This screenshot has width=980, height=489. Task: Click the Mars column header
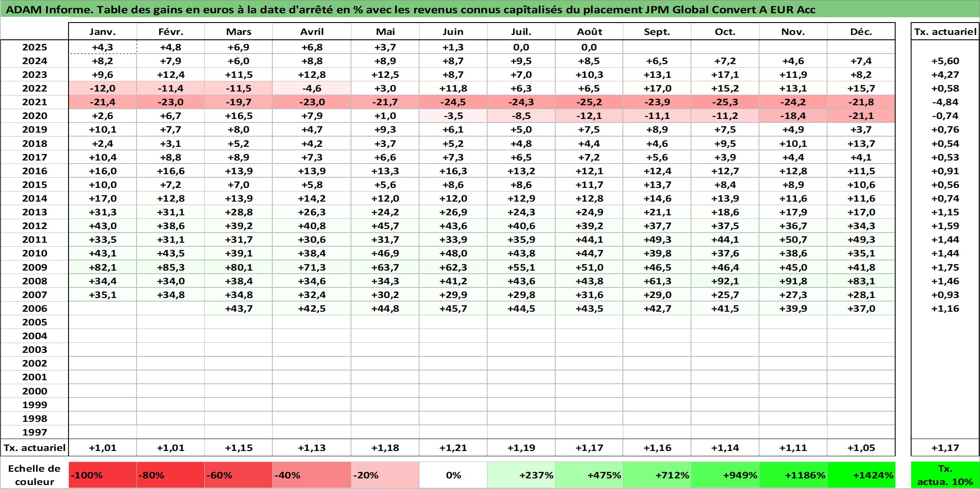coord(239,31)
